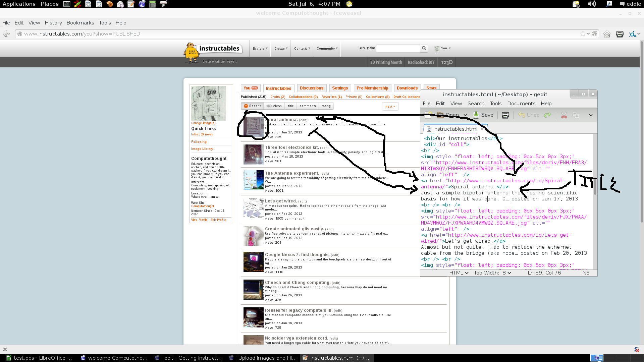Click the volume speaker icon in the system tray

pos(592,4)
